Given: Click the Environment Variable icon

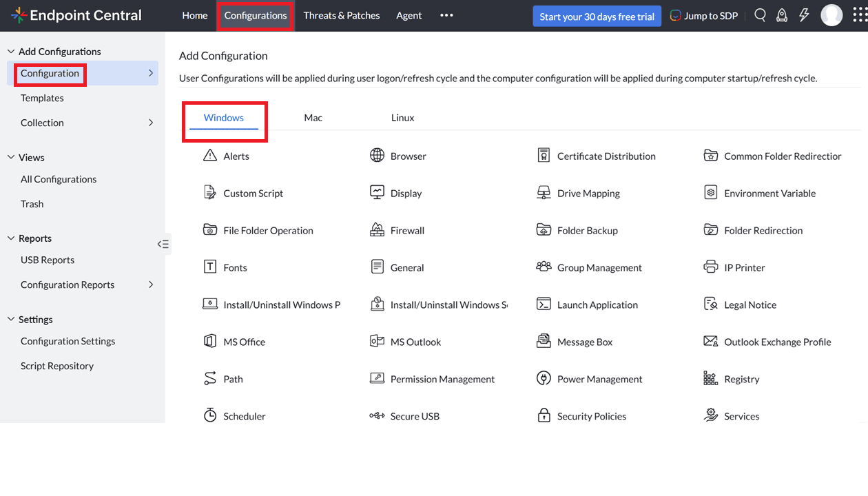Looking at the screenshot, I should (x=711, y=193).
